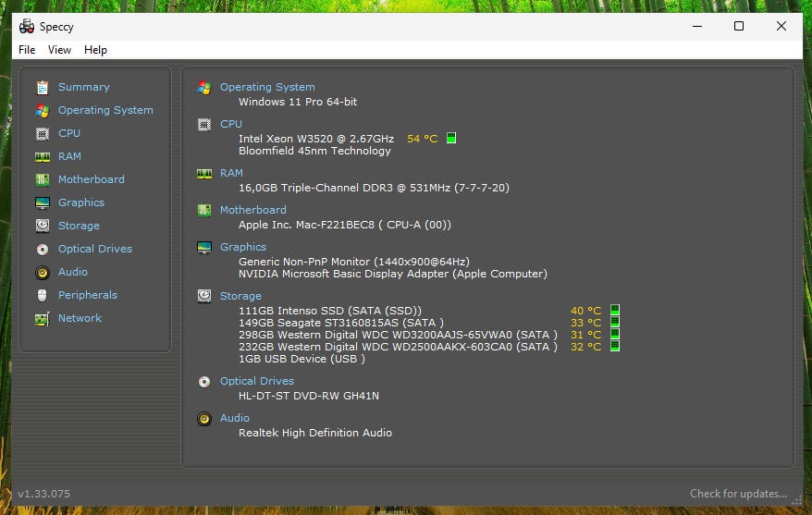Click the RAM module icon in sidebar

click(x=43, y=156)
